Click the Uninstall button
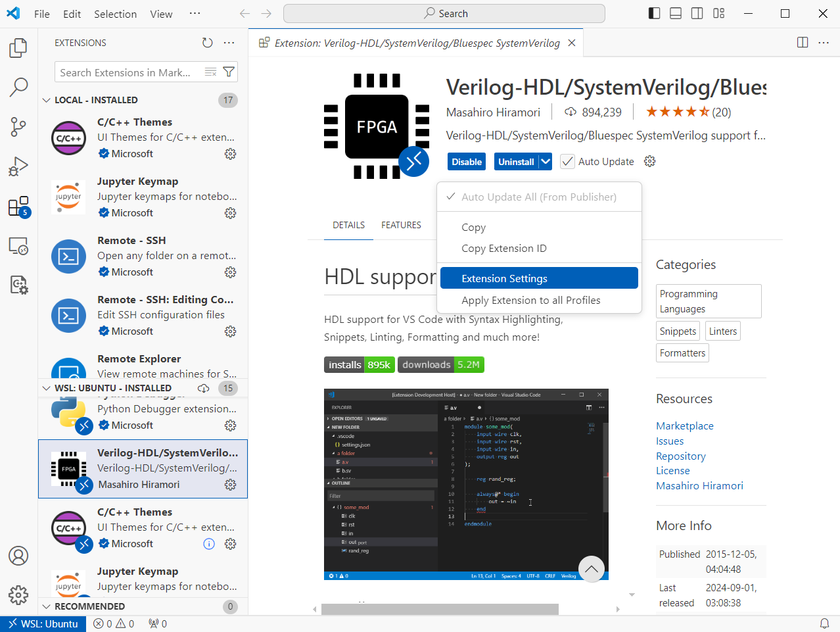This screenshot has width=840, height=632. click(516, 162)
